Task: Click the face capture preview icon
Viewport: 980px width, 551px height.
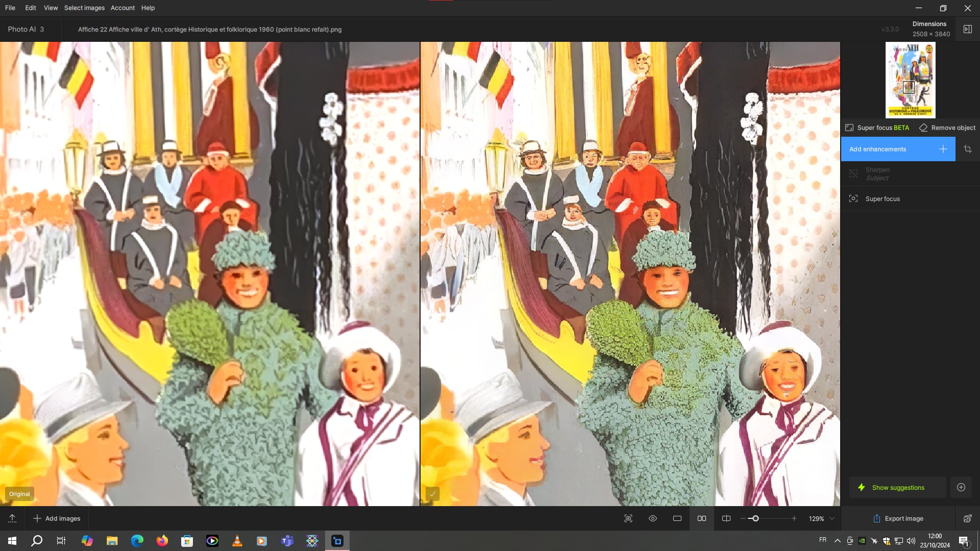Action: (x=628, y=518)
